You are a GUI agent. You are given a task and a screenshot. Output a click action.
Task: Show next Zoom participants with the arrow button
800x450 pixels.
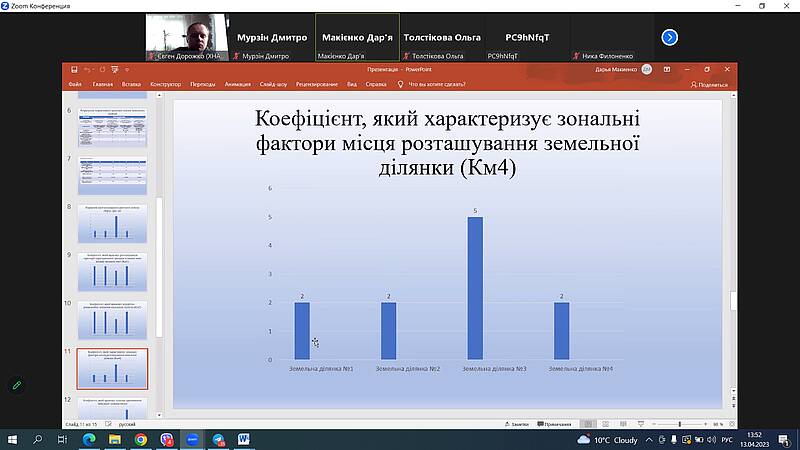point(670,38)
